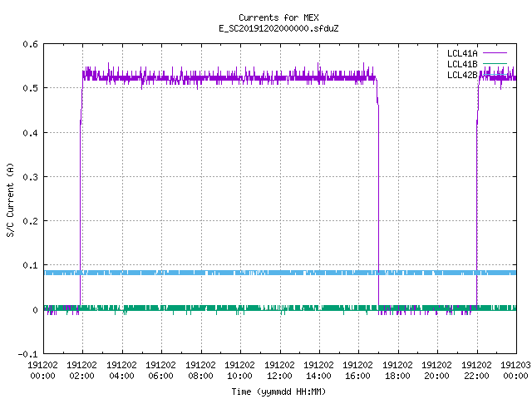The image size is (532, 399).
Task: Click the 191202 08:00 x-axis tick label
Action: point(200,371)
